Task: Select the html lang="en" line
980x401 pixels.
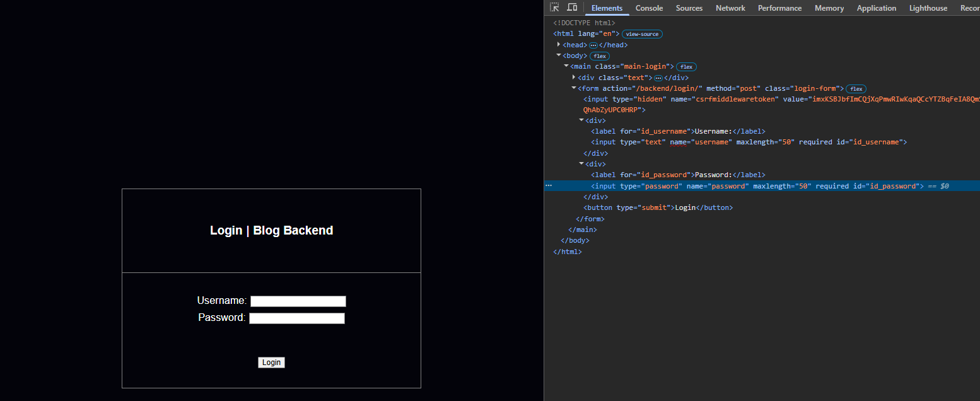Action: pos(586,34)
